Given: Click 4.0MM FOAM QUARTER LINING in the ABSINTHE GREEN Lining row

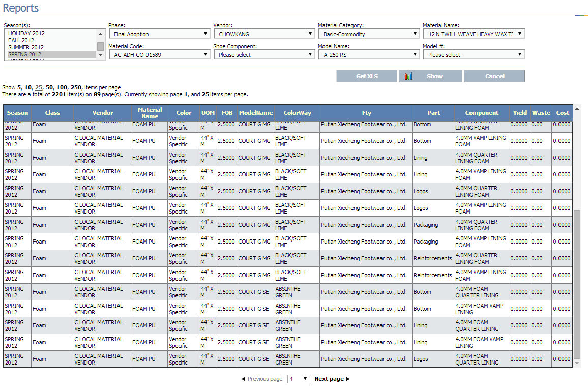Looking at the screenshot, I should coord(477,326).
